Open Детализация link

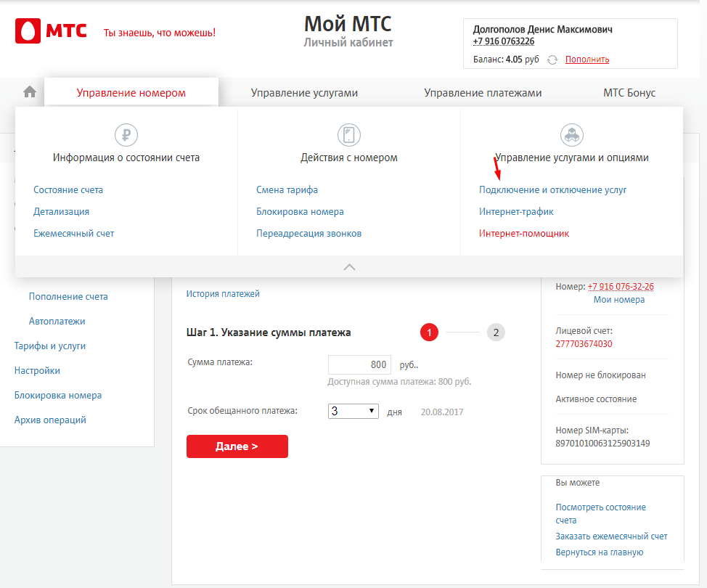61,211
